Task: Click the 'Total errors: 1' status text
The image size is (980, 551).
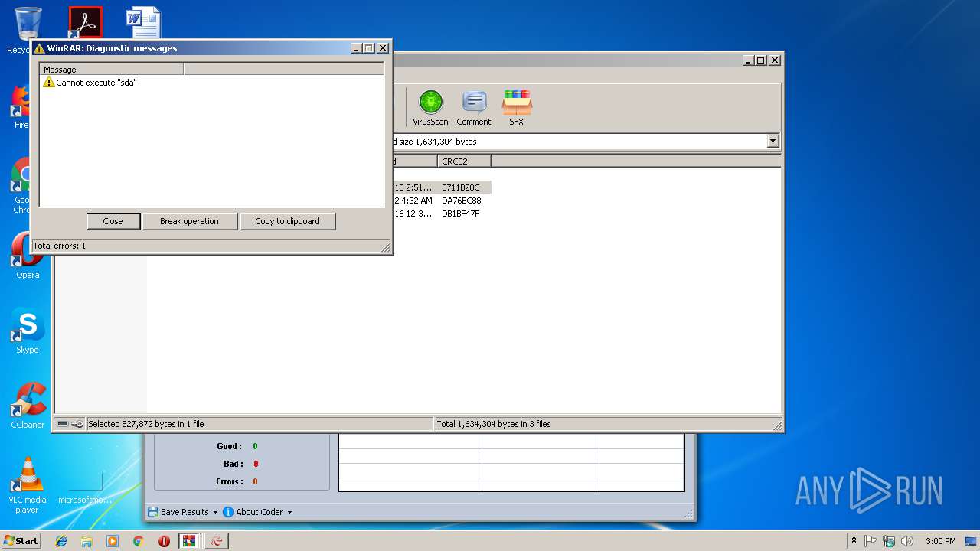Action: coord(60,246)
